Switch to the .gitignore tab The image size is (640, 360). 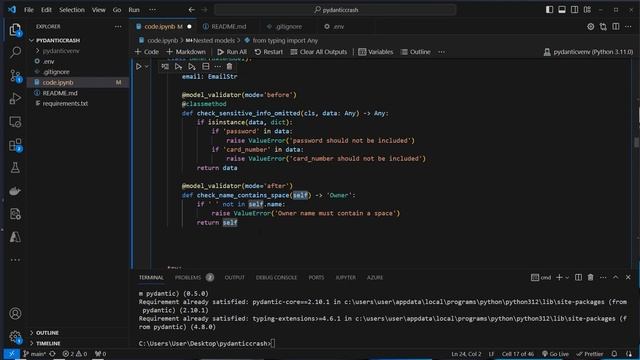[x=284, y=27]
